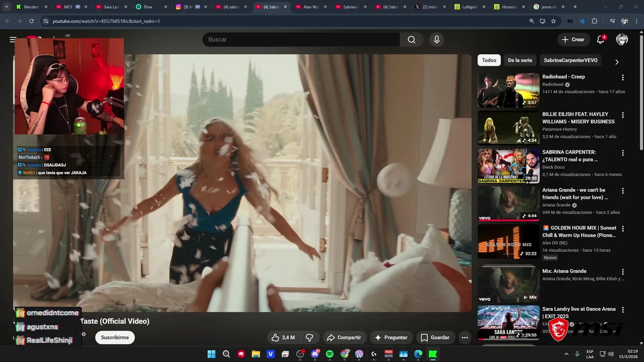Open options for Ariana Grande video

[623, 191]
